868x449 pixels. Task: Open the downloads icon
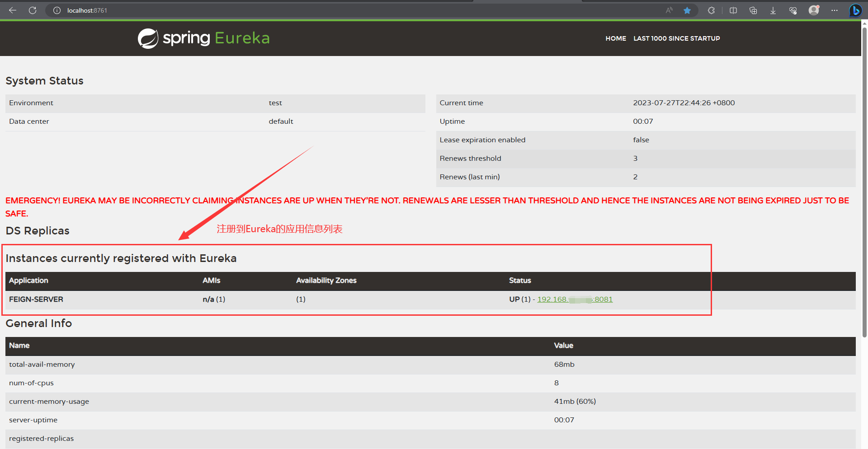pyautogui.click(x=773, y=10)
